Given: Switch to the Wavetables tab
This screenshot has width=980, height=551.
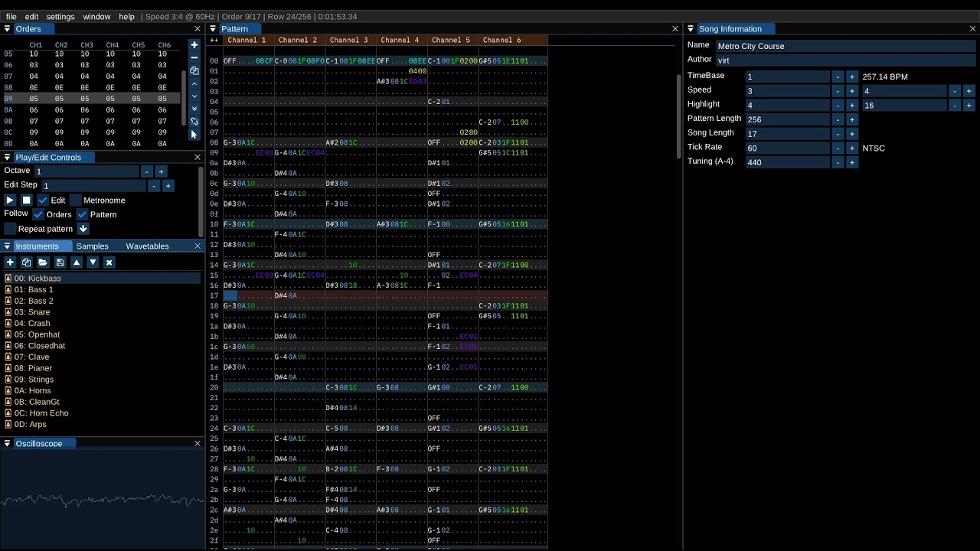Looking at the screenshot, I should pos(147,246).
